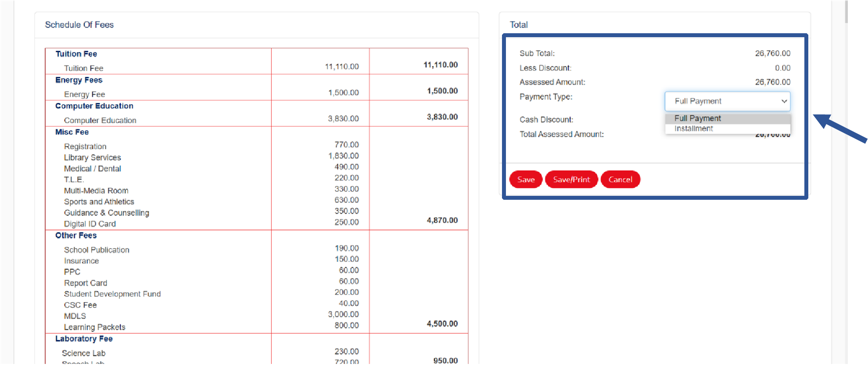
Task: Click the Save/Print button
Action: coord(571,180)
